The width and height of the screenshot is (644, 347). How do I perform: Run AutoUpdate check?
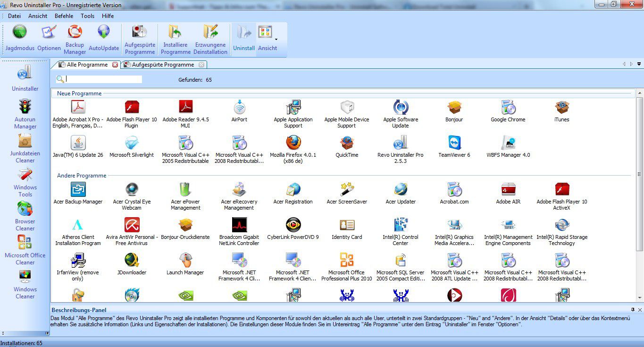click(103, 38)
